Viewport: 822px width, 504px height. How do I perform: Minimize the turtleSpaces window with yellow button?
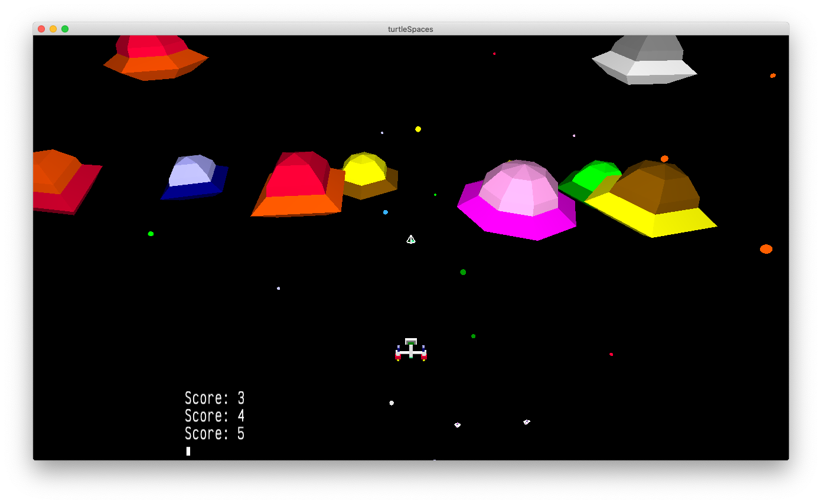tap(53, 29)
